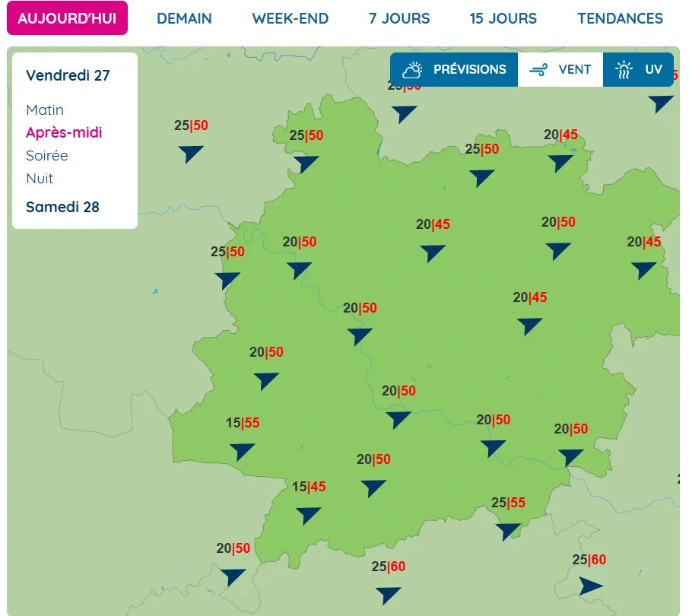
Task: Click the wind arrow under the 25|55 label
Action: tap(508, 531)
